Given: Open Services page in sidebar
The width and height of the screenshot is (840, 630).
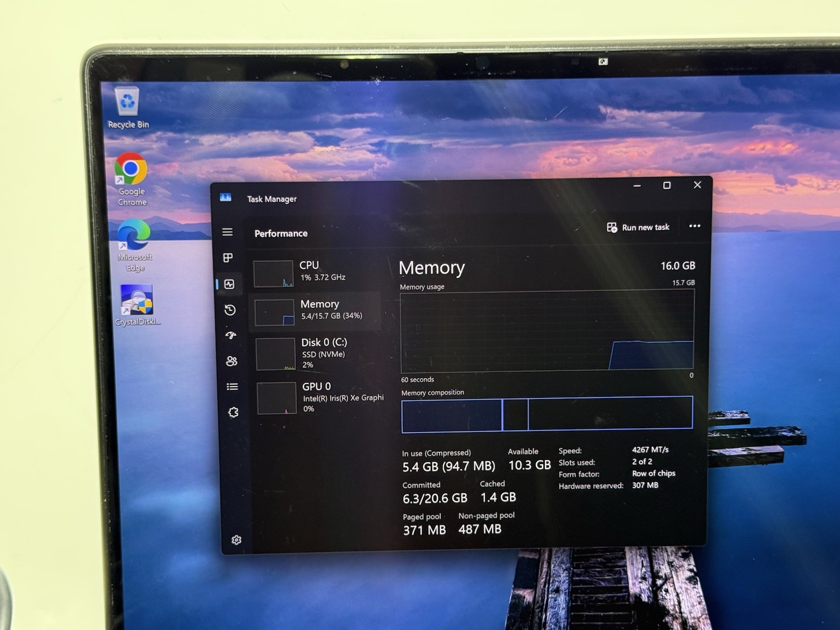Looking at the screenshot, I should coord(234,412).
